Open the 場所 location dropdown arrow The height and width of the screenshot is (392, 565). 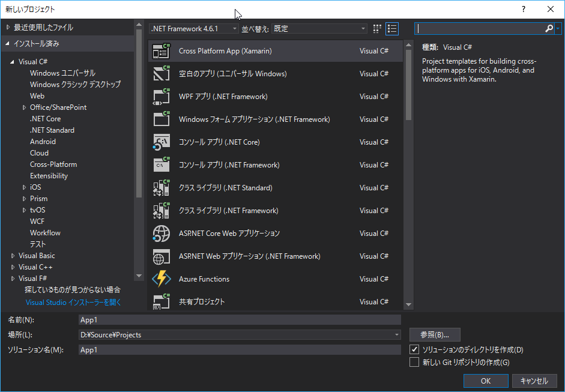396,335
